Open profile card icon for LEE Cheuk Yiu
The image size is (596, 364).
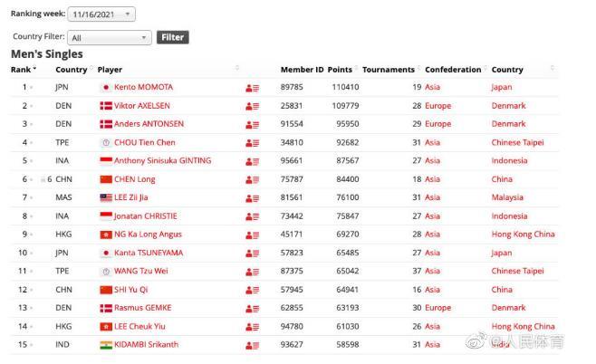pos(252,327)
